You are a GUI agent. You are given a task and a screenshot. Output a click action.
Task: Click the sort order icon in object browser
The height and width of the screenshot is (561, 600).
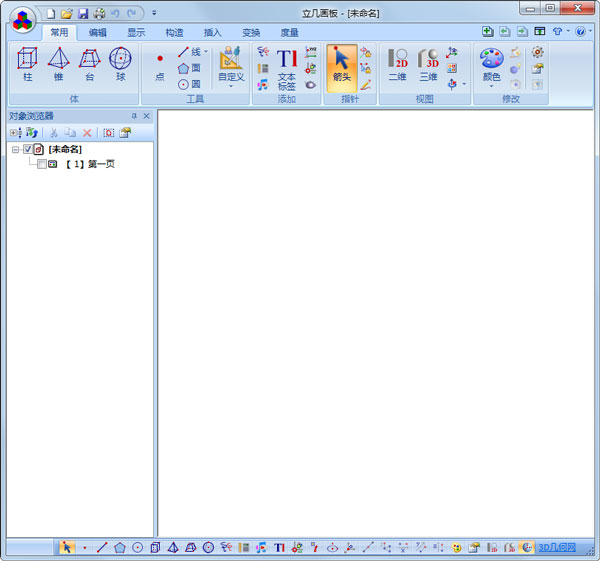pyautogui.click(x=32, y=133)
